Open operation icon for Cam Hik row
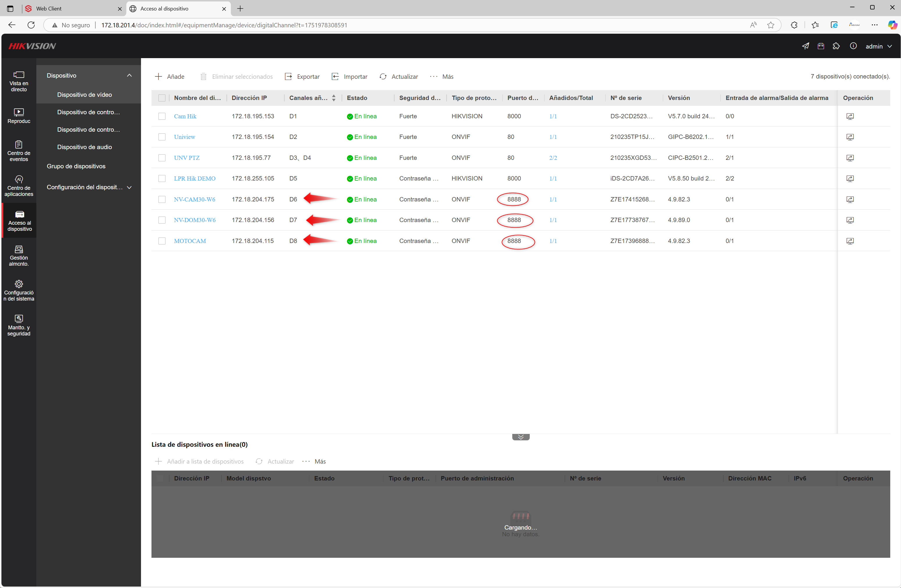 click(850, 116)
